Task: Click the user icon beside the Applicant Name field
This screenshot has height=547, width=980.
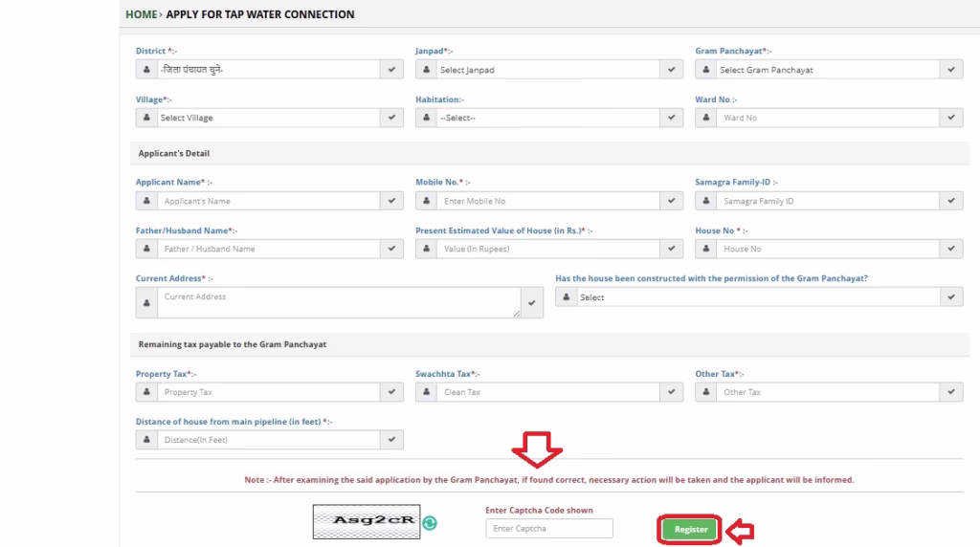Action: coord(146,201)
